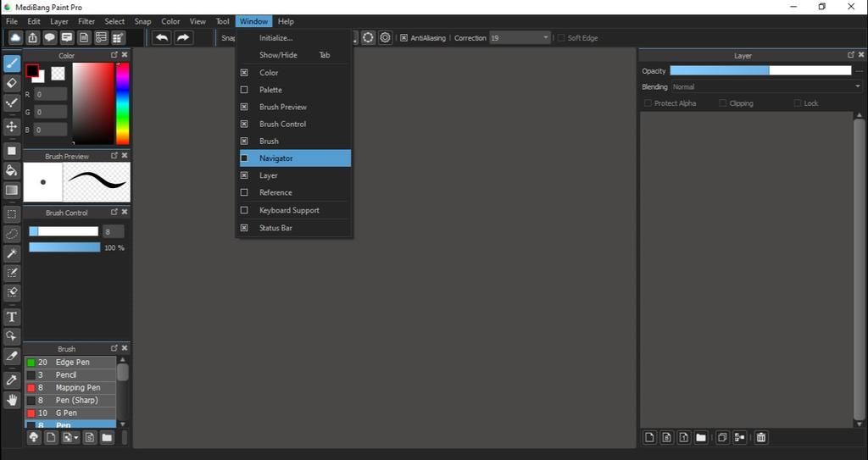
Task: Select the Divide (knife) tool
Action: pyautogui.click(x=12, y=356)
